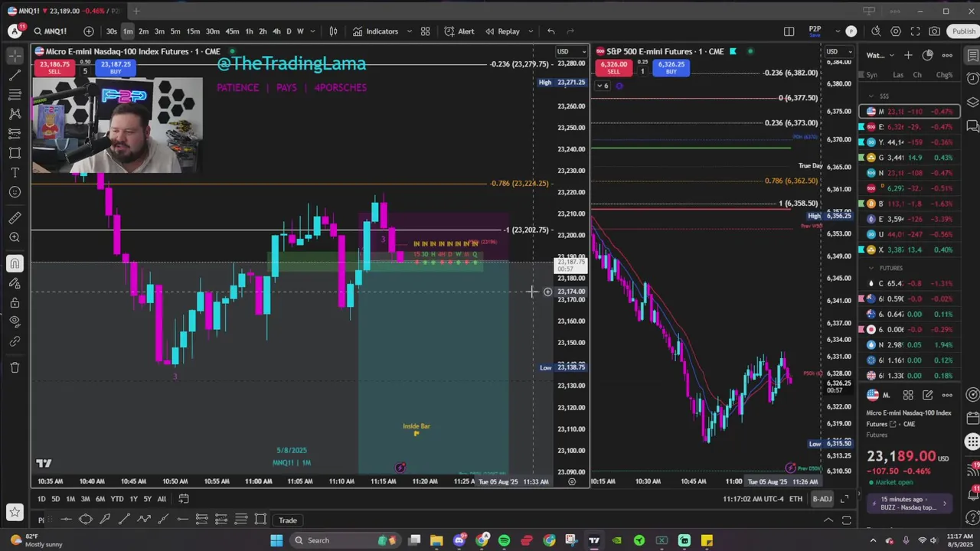Select the text annotation tool
Image resolution: width=980 pixels, height=551 pixels.
point(15,172)
